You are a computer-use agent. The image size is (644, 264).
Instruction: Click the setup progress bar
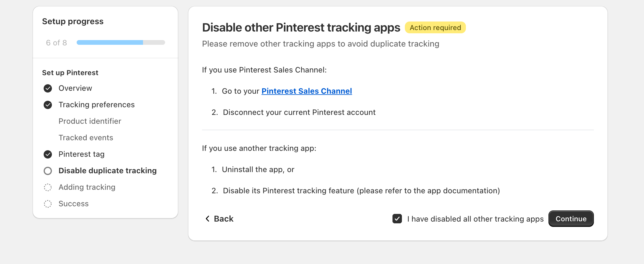(121, 42)
